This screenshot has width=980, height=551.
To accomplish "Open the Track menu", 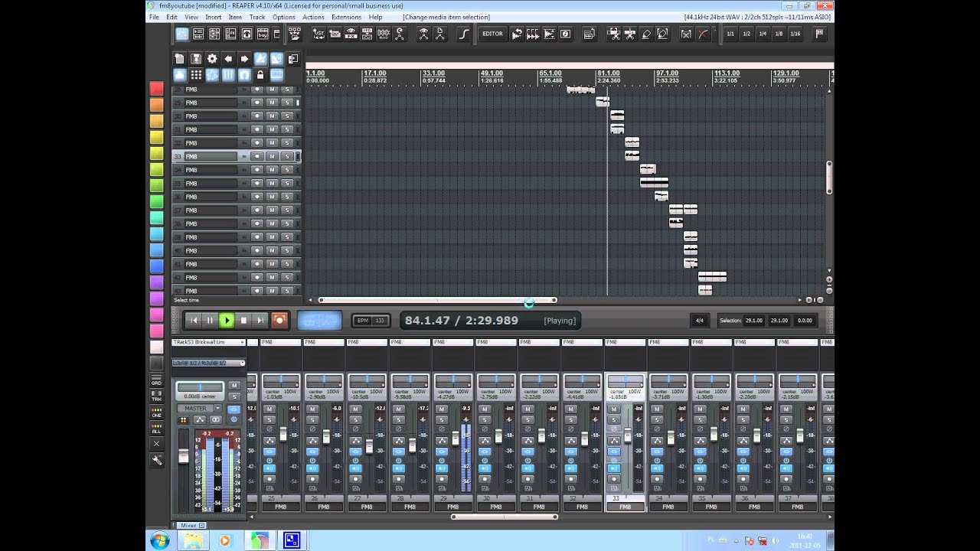I will click(257, 17).
